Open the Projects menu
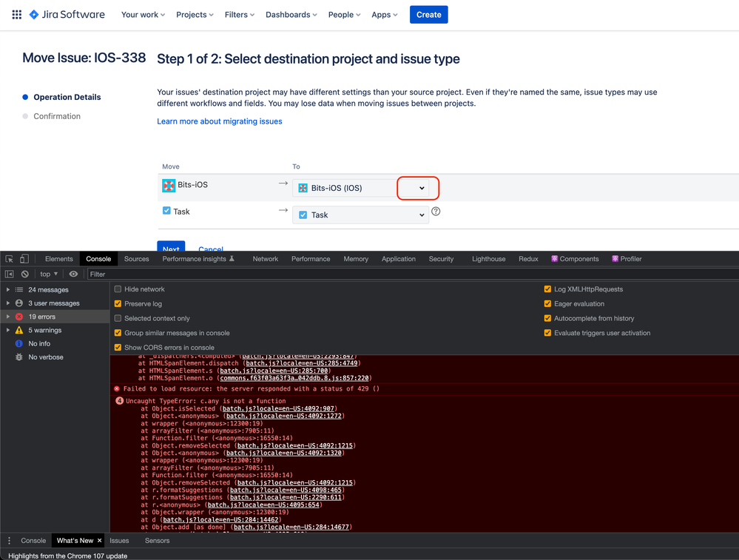This screenshot has width=739, height=560. click(x=195, y=15)
